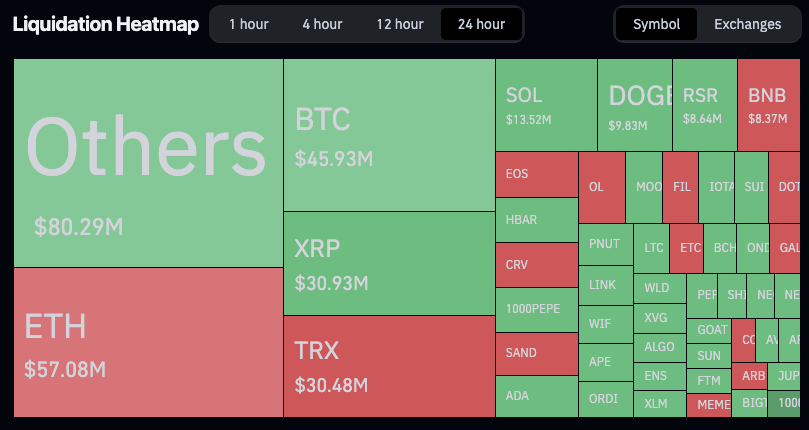Click the DOGE $9.83M tile
The height and width of the screenshot is (430, 809).
[x=634, y=104]
